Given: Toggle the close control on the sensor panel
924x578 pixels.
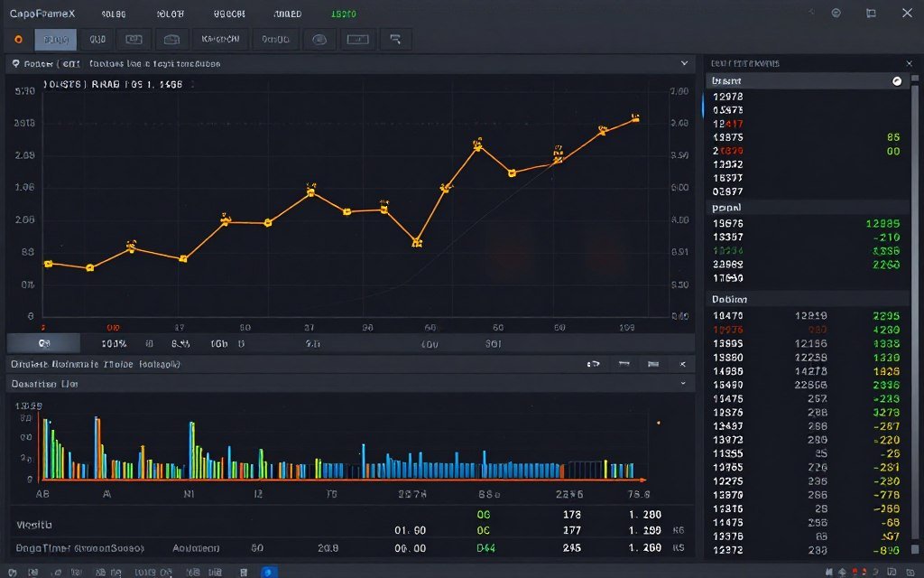Looking at the screenshot, I should (x=909, y=63).
